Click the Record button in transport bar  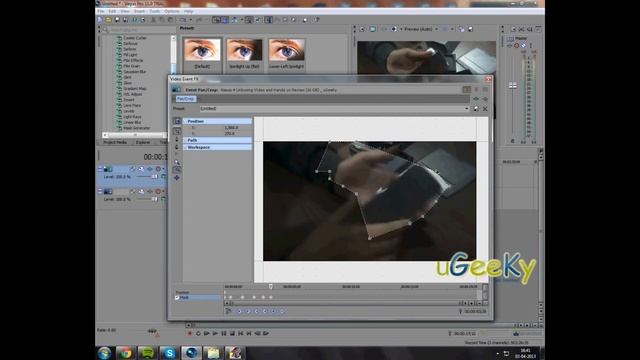coord(190,333)
